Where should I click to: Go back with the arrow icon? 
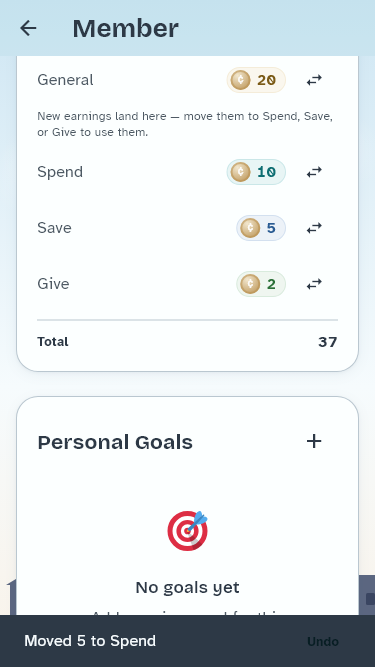(x=28, y=28)
